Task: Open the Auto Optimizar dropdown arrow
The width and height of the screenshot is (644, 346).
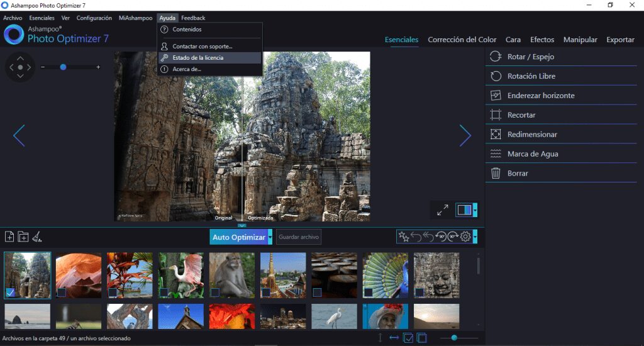Action: pos(270,237)
